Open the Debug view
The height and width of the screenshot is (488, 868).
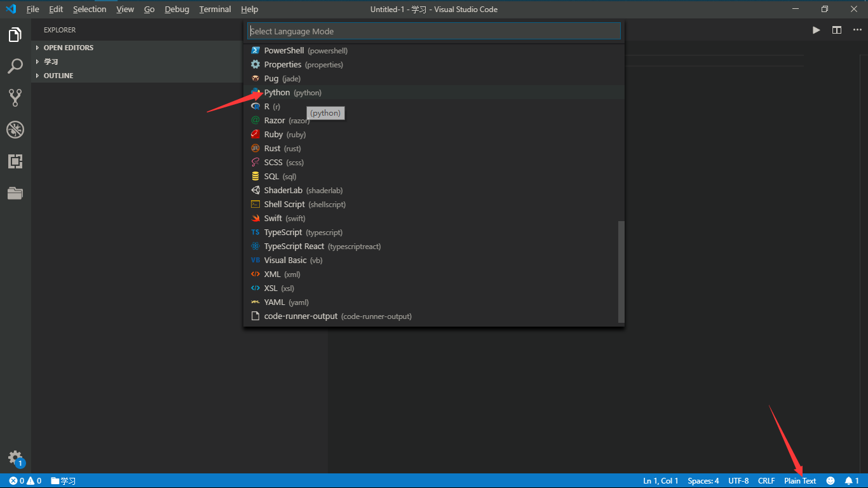pyautogui.click(x=15, y=129)
